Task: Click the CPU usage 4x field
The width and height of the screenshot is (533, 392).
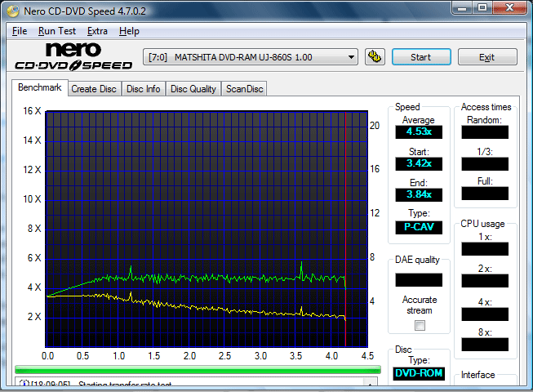Action: point(485,314)
